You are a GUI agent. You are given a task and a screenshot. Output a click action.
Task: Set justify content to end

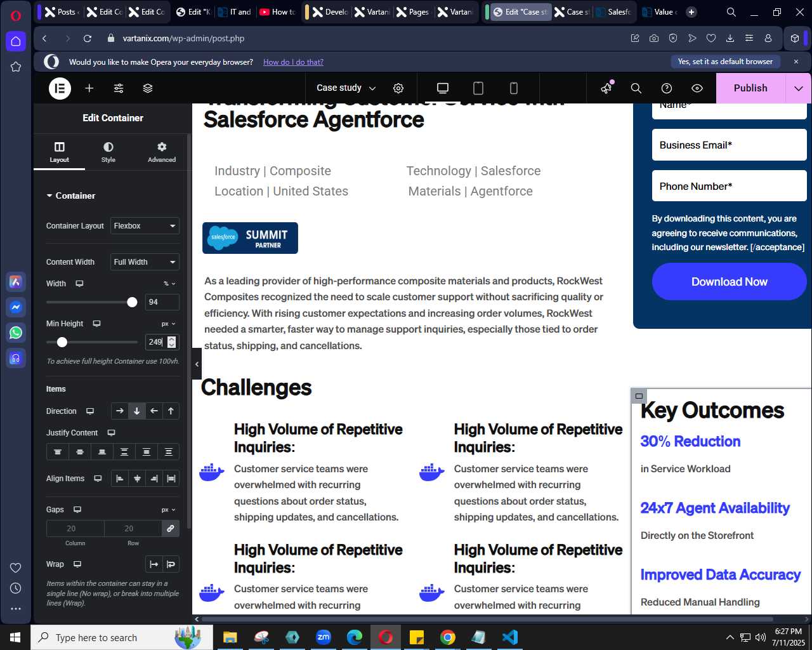pos(102,452)
